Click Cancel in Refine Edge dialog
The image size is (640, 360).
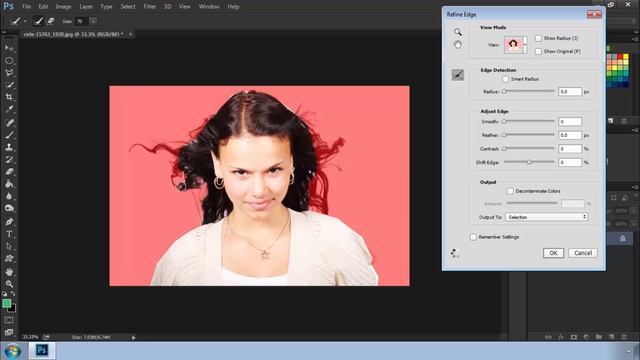click(583, 253)
